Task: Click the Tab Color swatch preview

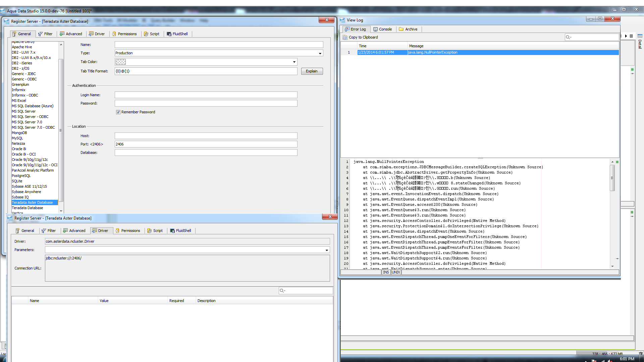Action: [x=120, y=62]
